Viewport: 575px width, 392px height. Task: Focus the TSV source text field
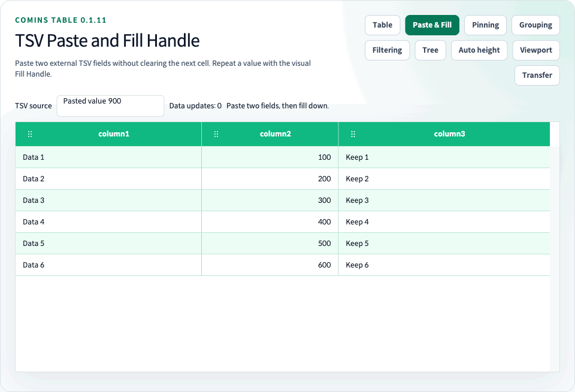[110, 106]
